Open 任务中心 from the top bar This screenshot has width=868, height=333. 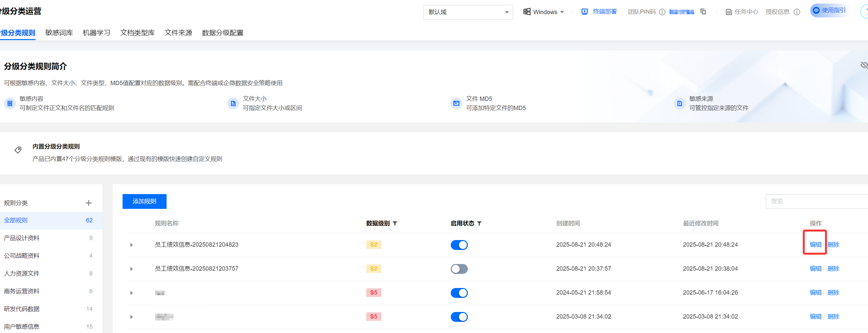tap(742, 12)
